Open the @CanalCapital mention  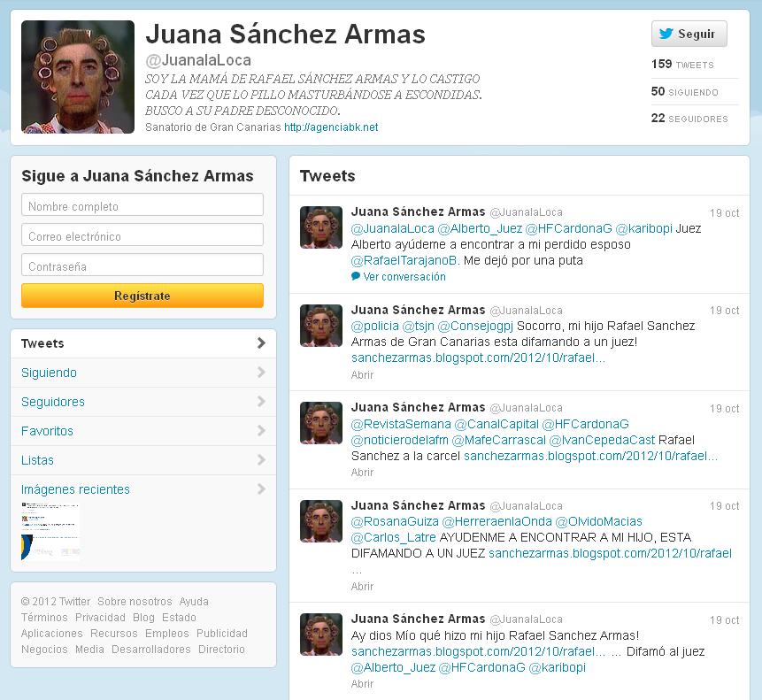(496, 424)
